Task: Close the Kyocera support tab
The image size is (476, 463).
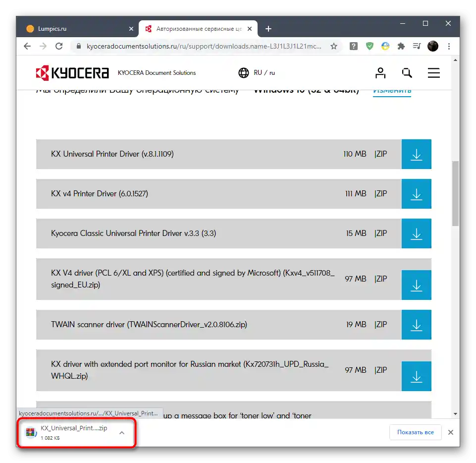Action: coord(250,29)
